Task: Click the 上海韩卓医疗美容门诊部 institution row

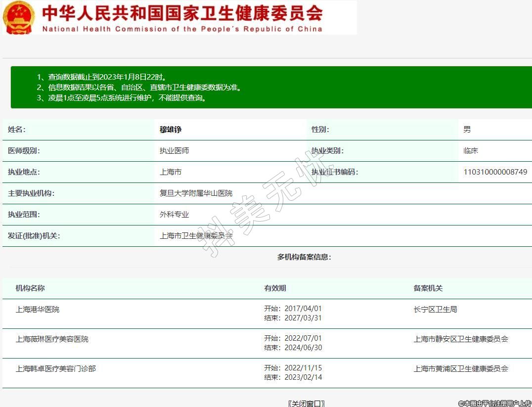Action: click(55, 369)
